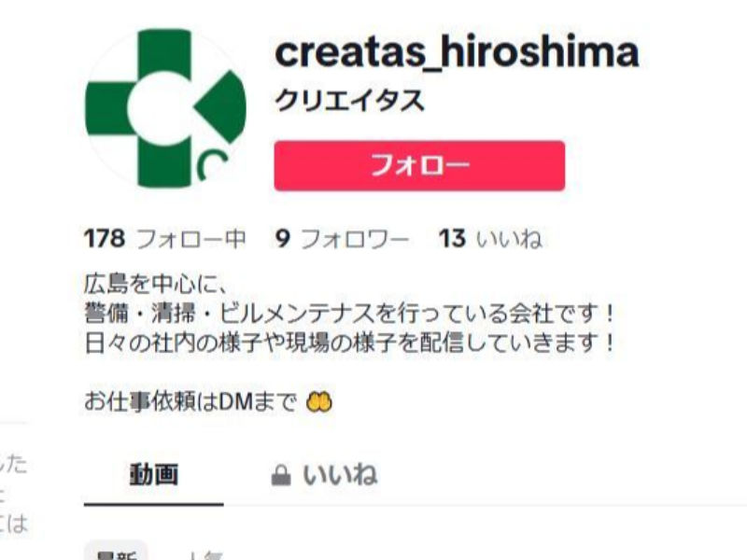Image resolution: width=747 pixels, height=560 pixels.
Task: Sort videos by 最新 latest
Action: click(x=116, y=553)
